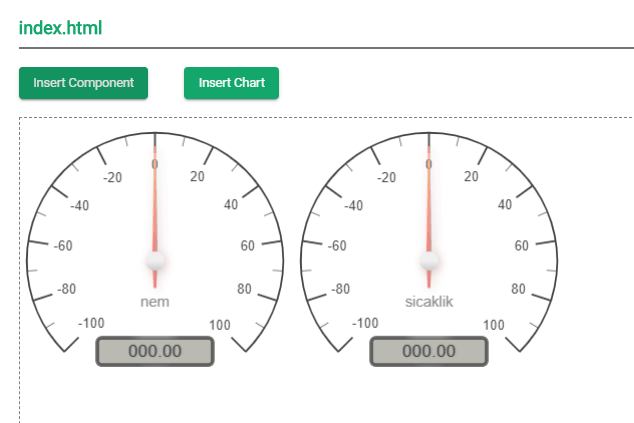The image size is (634, 423).
Task: Click the sicaklik gauge needle hub
Action: [x=429, y=261]
